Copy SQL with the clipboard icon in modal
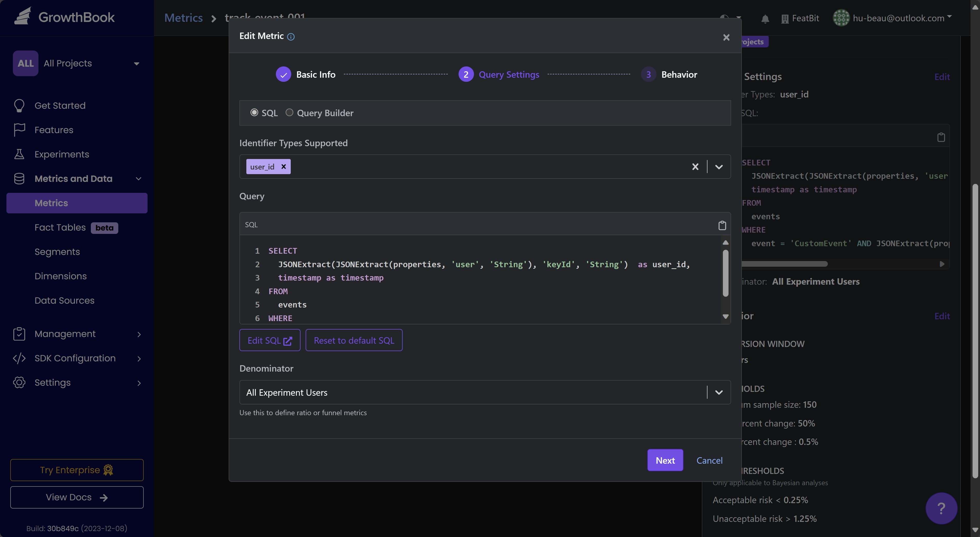Image resolution: width=980 pixels, height=537 pixels. point(722,225)
